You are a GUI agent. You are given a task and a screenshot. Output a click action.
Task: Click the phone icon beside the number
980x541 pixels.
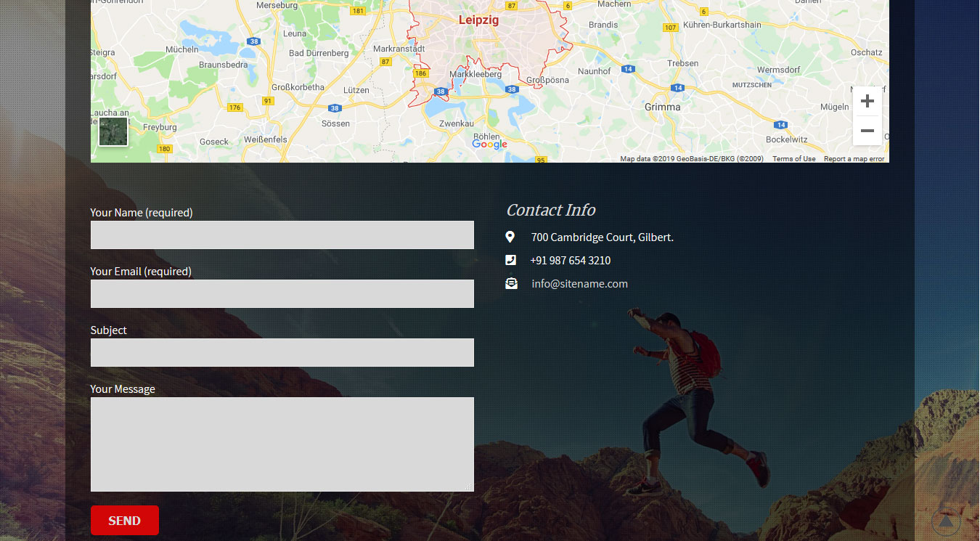510,260
